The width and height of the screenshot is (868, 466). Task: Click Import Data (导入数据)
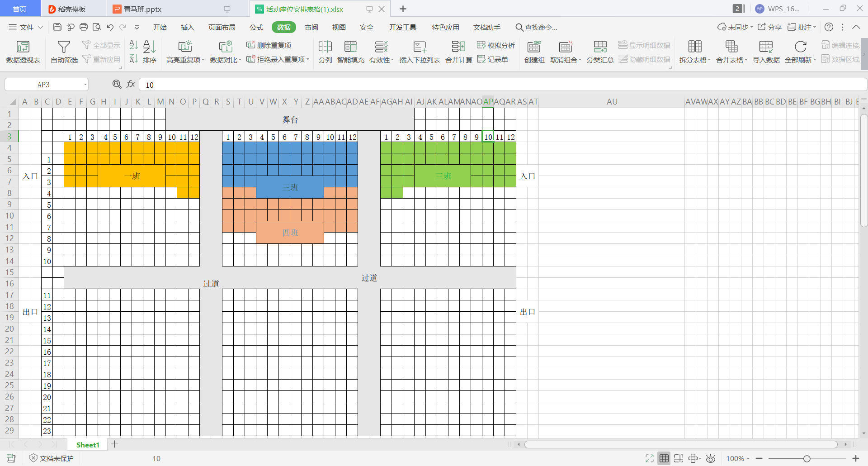(x=766, y=52)
